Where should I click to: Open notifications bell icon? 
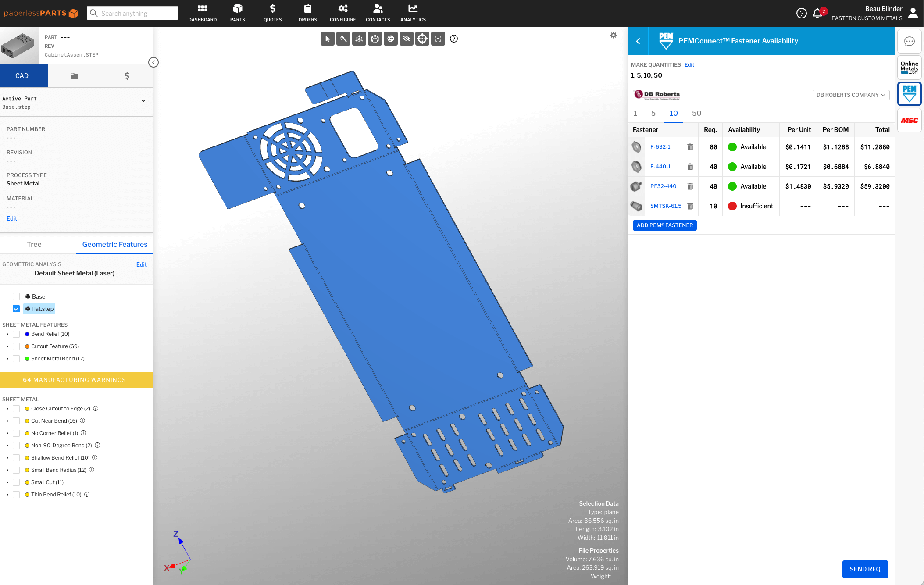tap(817, 13)
